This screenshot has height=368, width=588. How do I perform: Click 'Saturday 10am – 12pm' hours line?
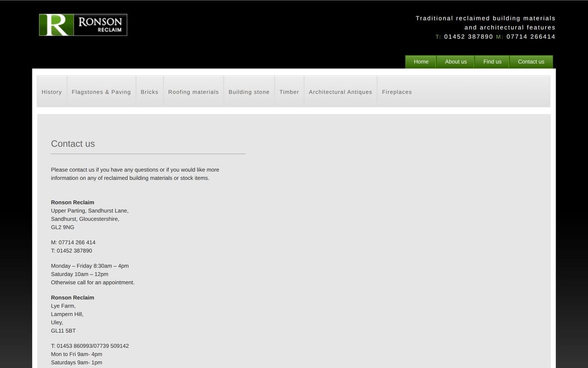[79, 274]
